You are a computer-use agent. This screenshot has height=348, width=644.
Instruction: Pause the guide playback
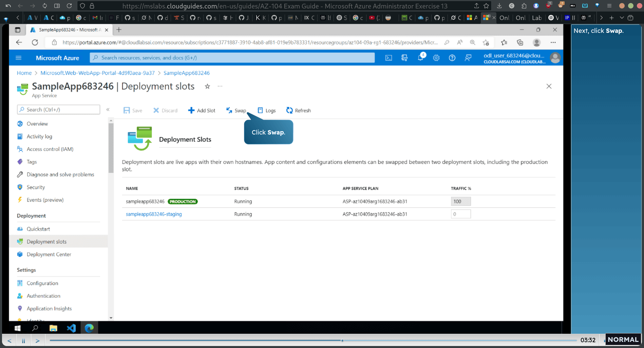[x=23, y=341]
